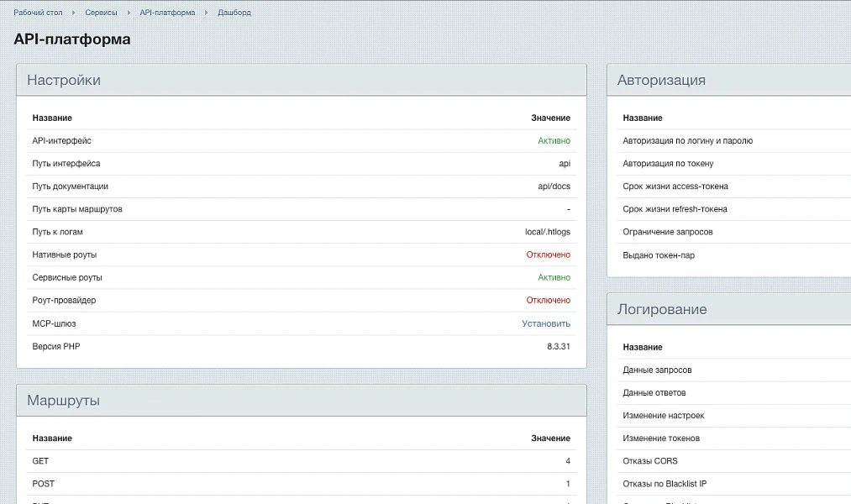The image size is (851, 504).
Task: Select Отказы CORS row
Action: [x=733, y=460]
